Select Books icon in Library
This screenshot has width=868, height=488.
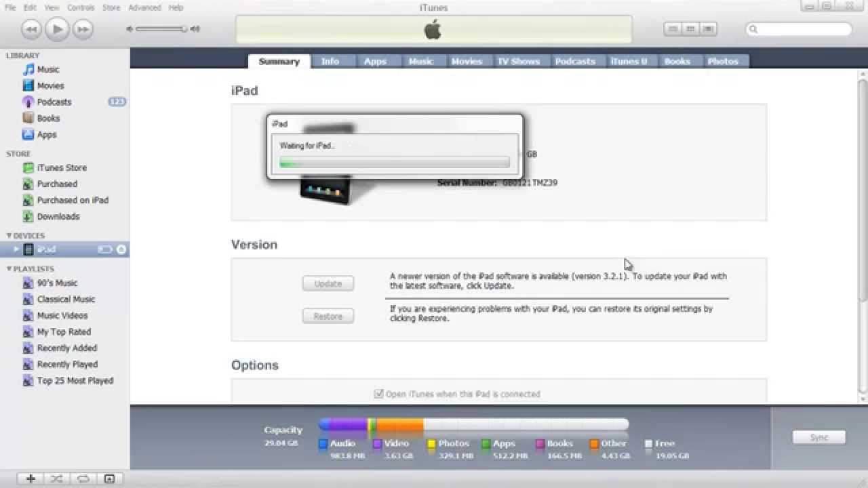[28, 118]
